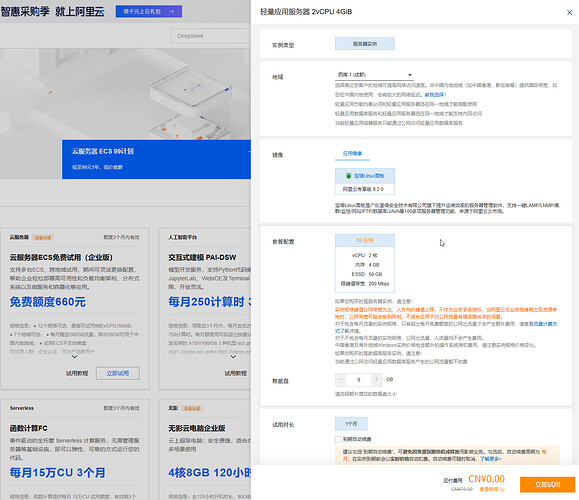Image resolution: width=579 pixels, height=500 pixels.
Task: Click the DeepSeek search box
Action: pyautogui.click(x=211, y=36)
